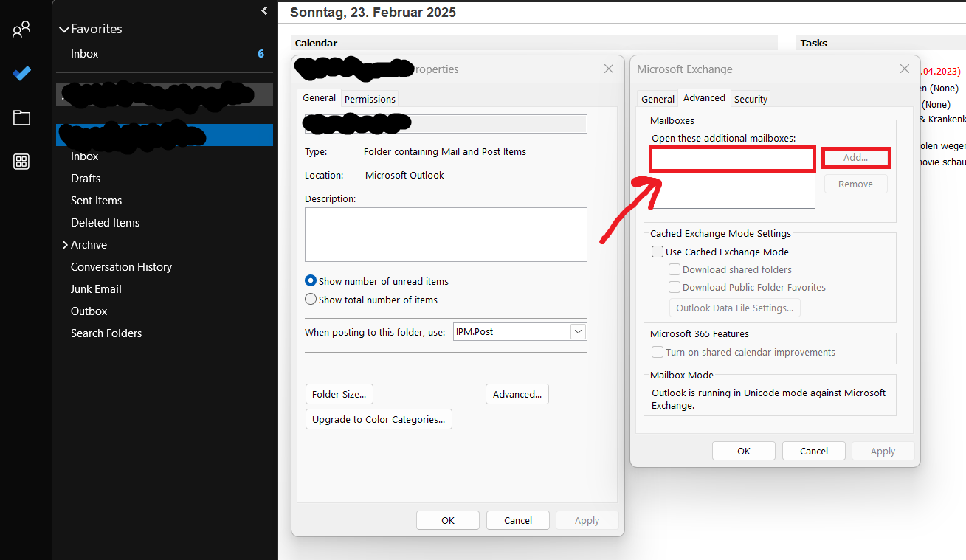
Task: Open the People view icon
Action: point(21,30)
